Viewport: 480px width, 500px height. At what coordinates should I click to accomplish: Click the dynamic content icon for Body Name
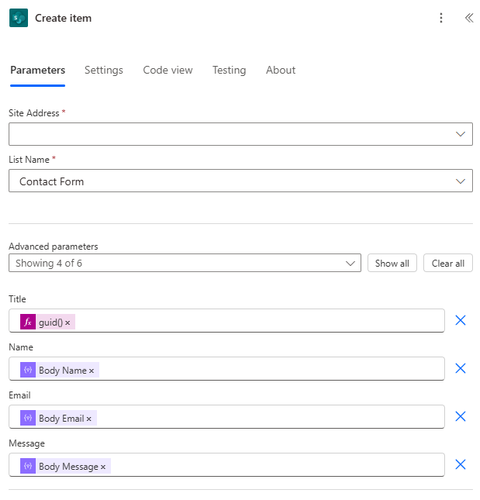[x=28, y=370]
